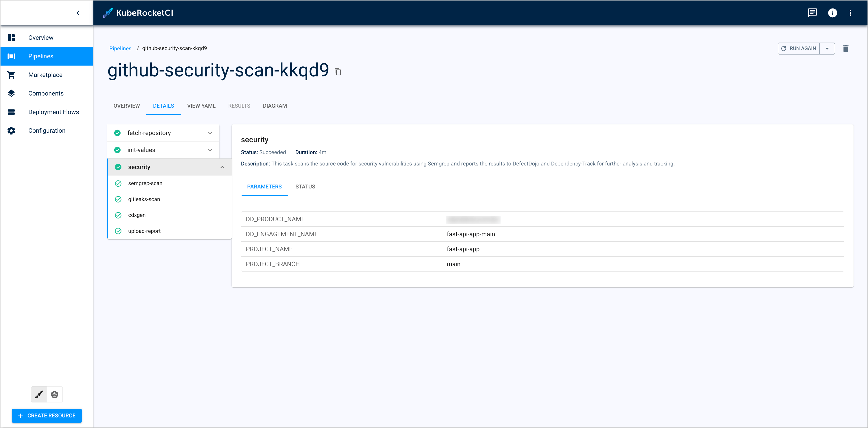Select the KubeRocketCI feather toggle button
This screenshot has height=428, width=868.
[38, 394]
